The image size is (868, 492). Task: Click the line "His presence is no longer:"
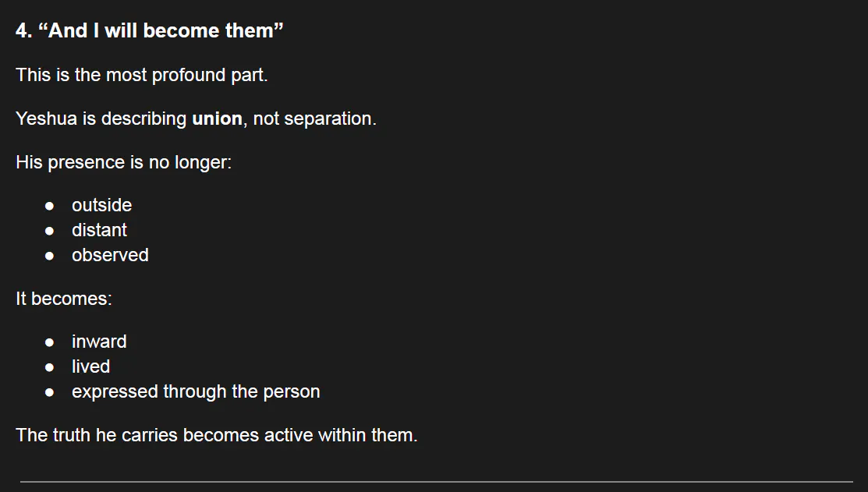[123, 162]
